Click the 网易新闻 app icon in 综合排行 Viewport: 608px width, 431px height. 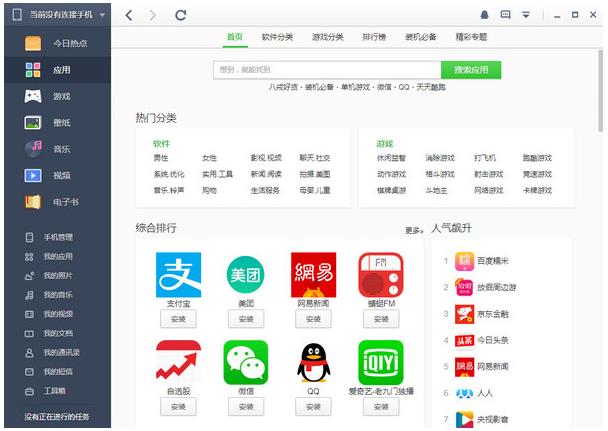313,275
